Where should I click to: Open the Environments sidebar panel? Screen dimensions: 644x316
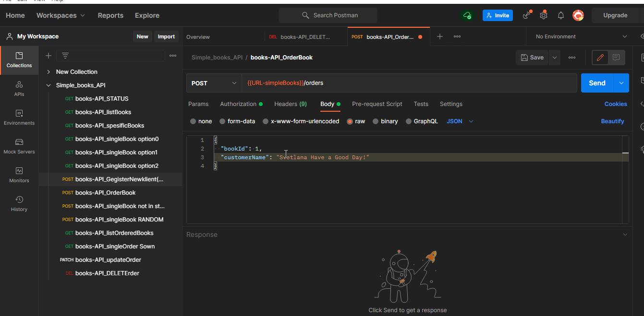[19, 117]
